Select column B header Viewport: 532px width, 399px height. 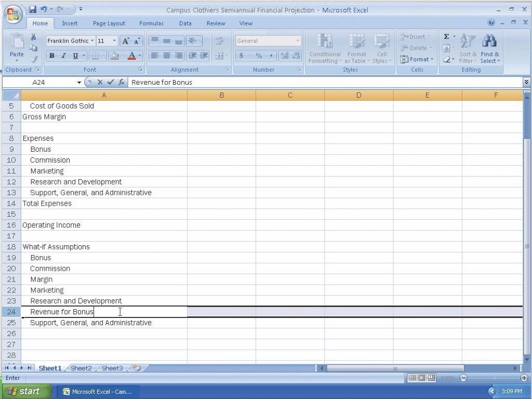click(x=221, y=96)
